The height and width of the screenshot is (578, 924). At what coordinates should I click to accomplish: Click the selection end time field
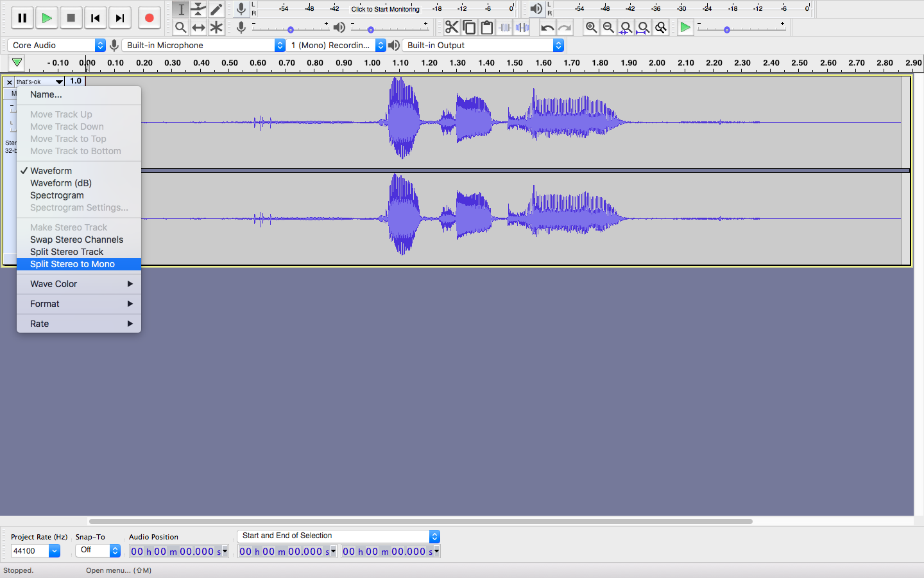[x=391, y=551]
